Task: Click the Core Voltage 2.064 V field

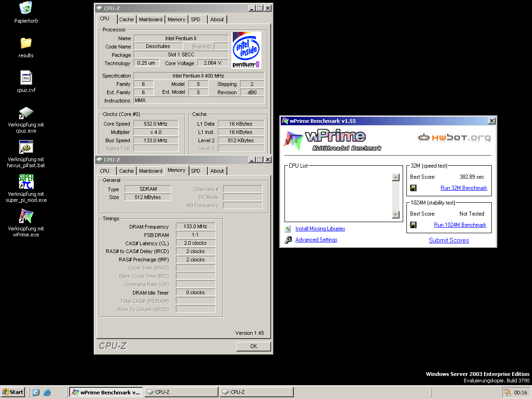Action: 213,63
